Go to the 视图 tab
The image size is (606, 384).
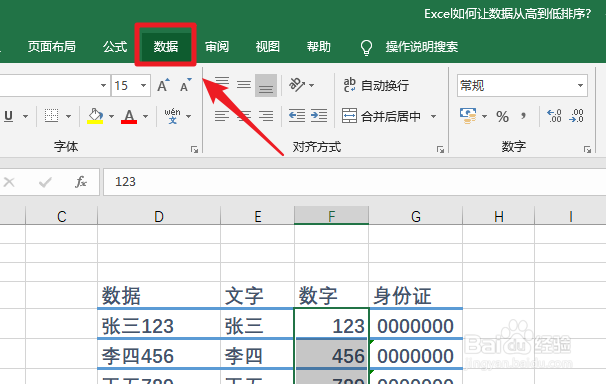pyautogui.click(x=267, y=46)
